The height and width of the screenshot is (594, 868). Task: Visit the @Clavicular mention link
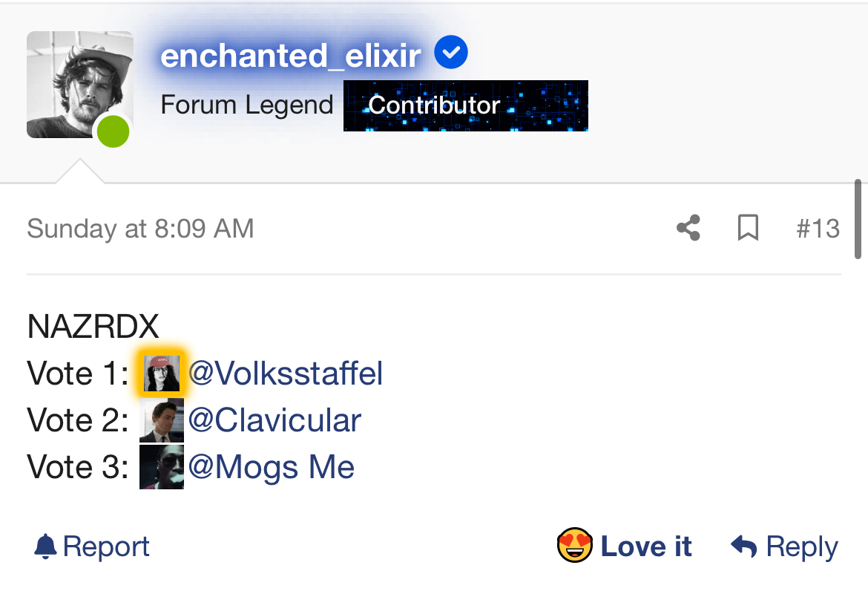point(274,420)
